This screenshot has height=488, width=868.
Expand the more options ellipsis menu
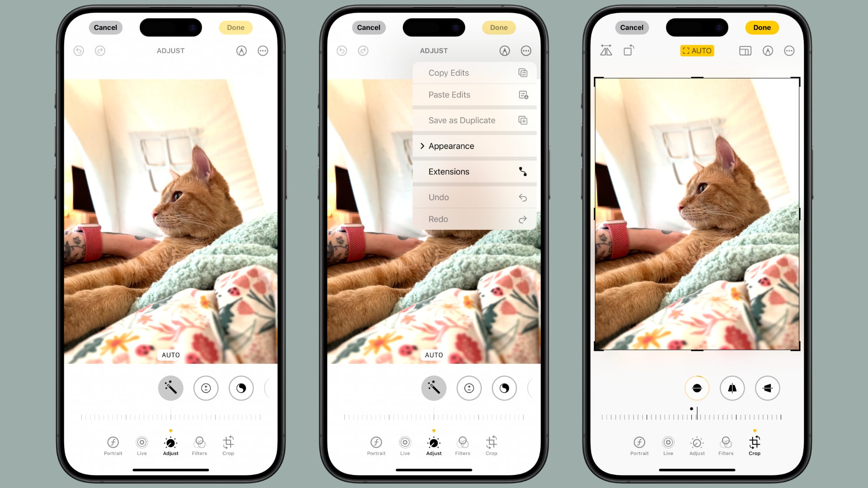263,51
